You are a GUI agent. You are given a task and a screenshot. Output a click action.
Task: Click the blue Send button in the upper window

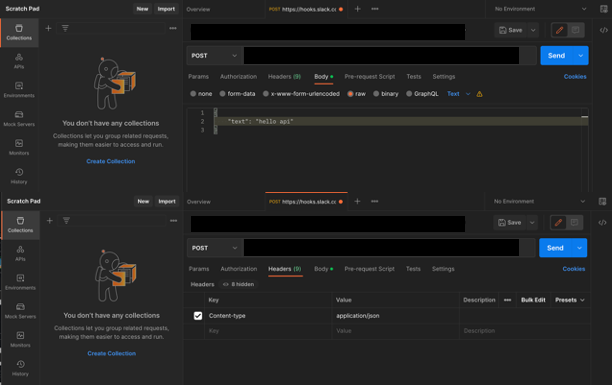click(x=557, y=55)
